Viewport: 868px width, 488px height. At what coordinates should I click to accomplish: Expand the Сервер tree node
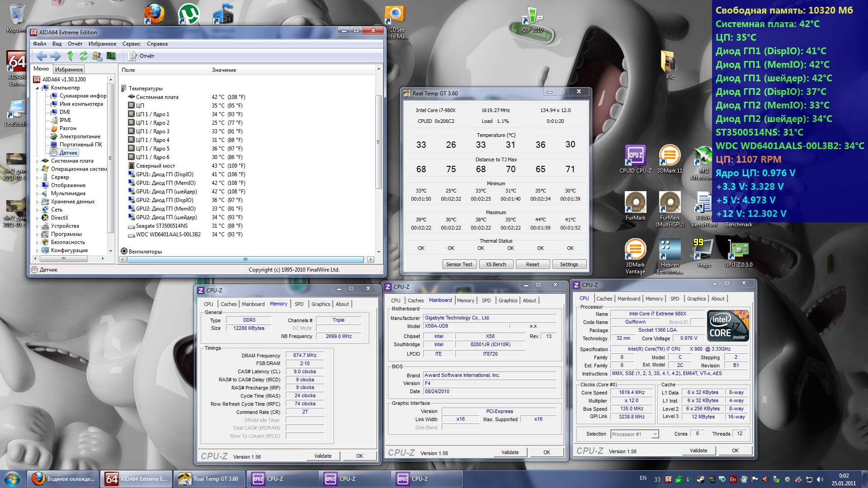tap(38, 177)
